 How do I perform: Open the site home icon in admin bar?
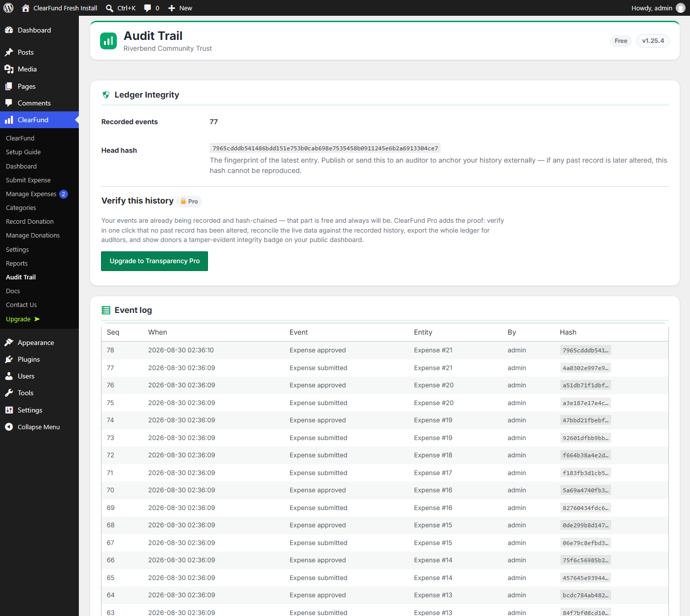26,8
